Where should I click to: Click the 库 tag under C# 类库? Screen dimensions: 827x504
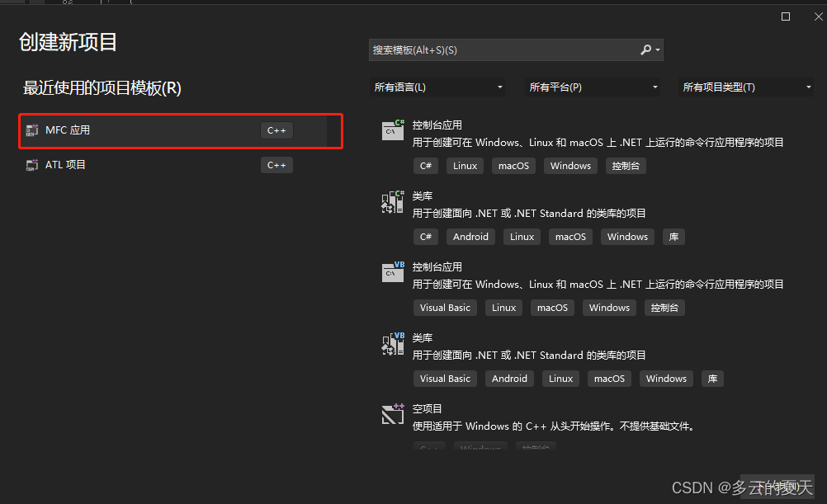point(674,237)
